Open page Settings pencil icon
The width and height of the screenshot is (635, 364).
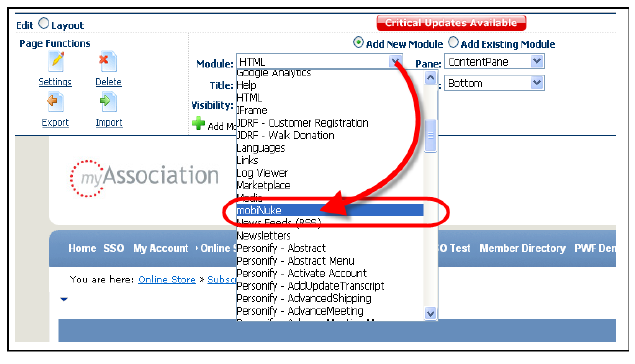[56, 62]
